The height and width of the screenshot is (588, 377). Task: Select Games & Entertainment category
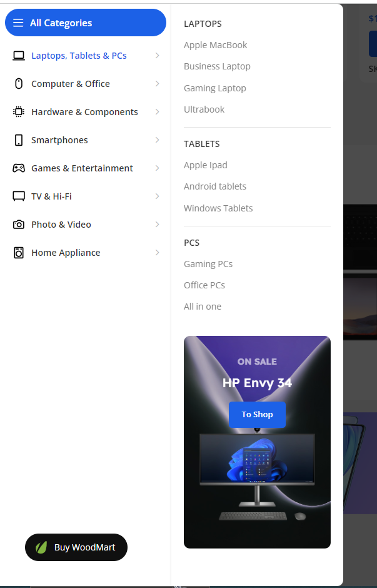tap(86, 168)
